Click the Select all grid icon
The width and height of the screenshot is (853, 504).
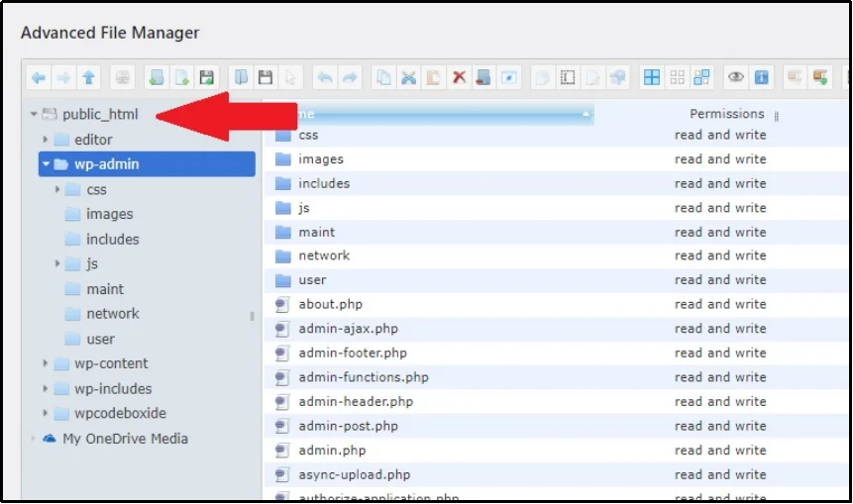click(x=652, y=78)
